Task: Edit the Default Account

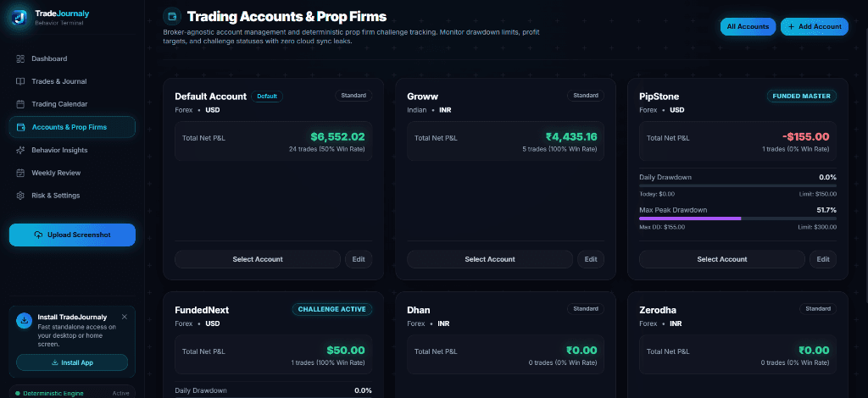Action: pos(359,259)
